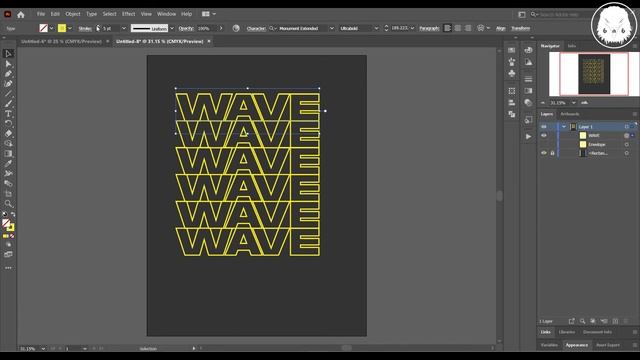Screen dimensions: 640x360
Task: Click the Align link in control bar
Action: pos(500,28)
